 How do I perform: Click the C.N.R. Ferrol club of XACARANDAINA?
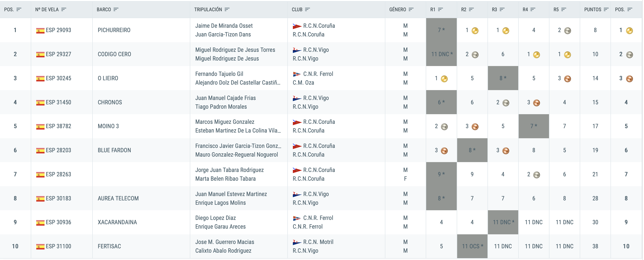tap(313, 218)
